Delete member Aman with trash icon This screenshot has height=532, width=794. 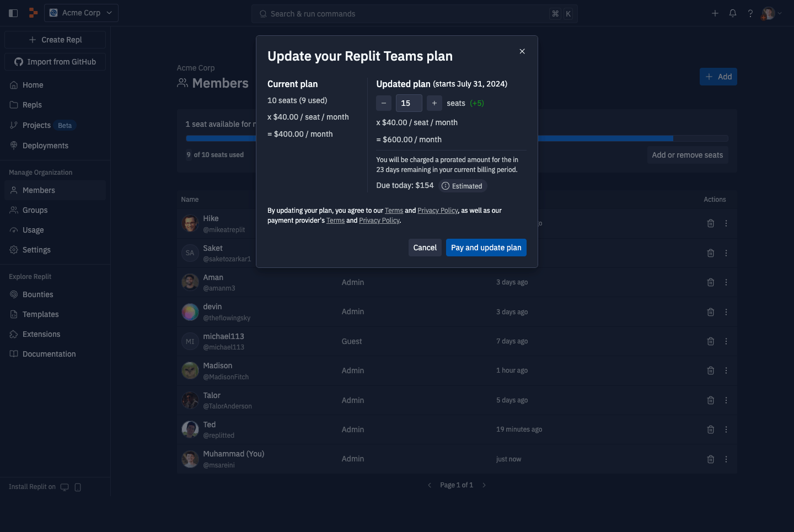[x=711, y=282]
